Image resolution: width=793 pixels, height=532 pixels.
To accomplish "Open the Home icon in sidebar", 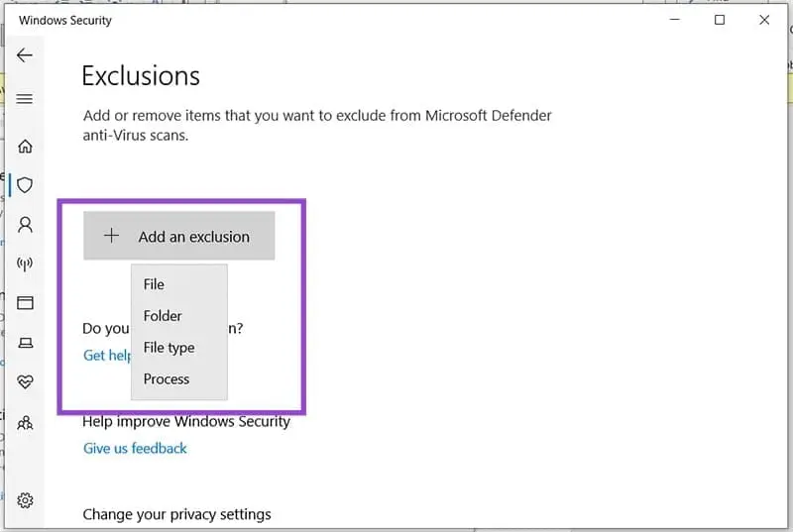I will 25,147.
